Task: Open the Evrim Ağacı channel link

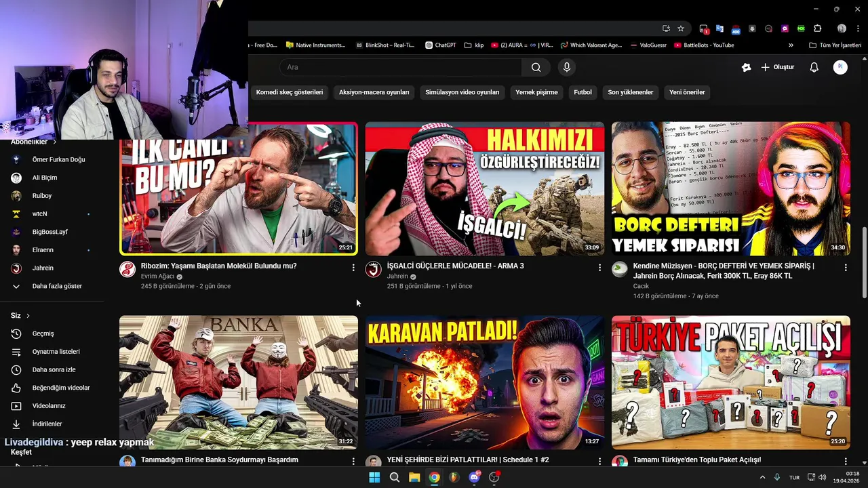Action: pyautogui.click(x=157, y=277)
